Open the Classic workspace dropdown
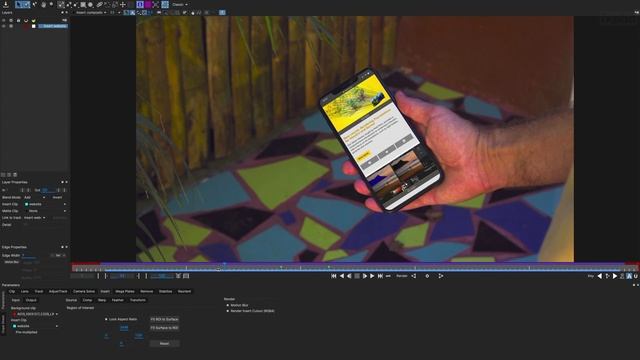This screenshot has width=640, height=360. click(x=180, y=4)
